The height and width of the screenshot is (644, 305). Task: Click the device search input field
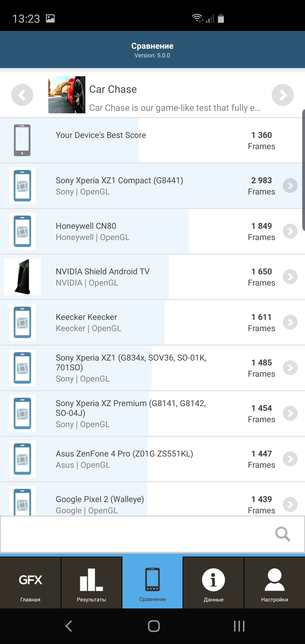pos(135,534)
